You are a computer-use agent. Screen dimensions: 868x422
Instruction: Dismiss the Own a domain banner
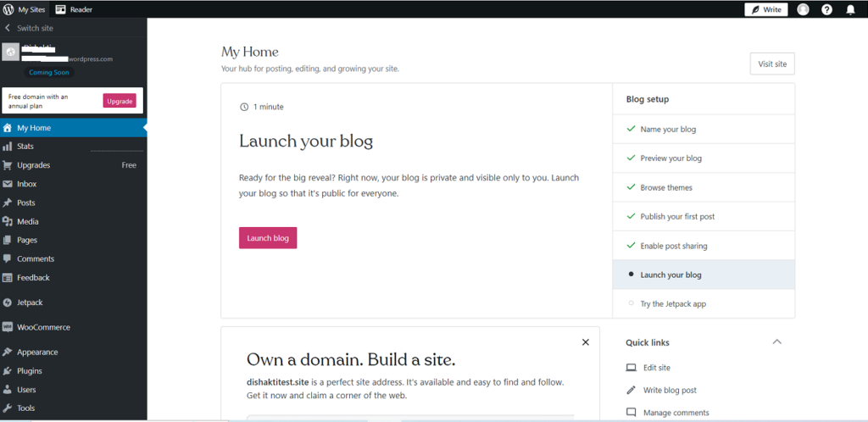tap(585, 342)
